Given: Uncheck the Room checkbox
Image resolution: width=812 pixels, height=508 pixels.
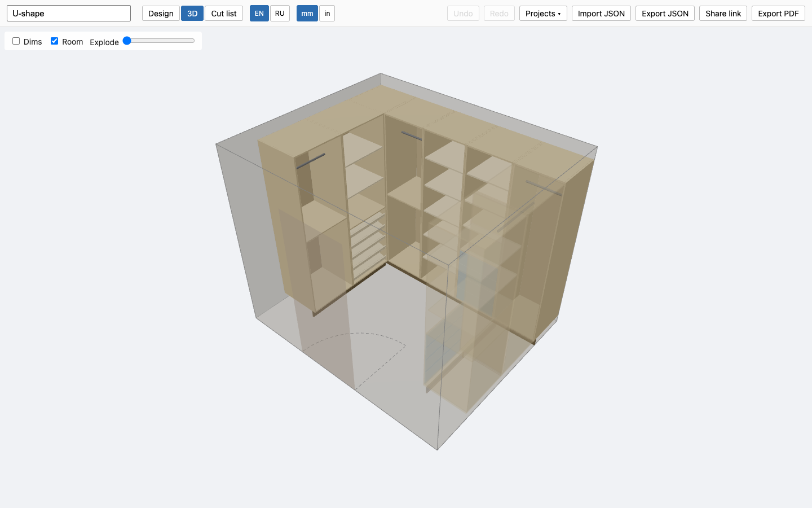Looking at the screenshot, I should 54,41.
